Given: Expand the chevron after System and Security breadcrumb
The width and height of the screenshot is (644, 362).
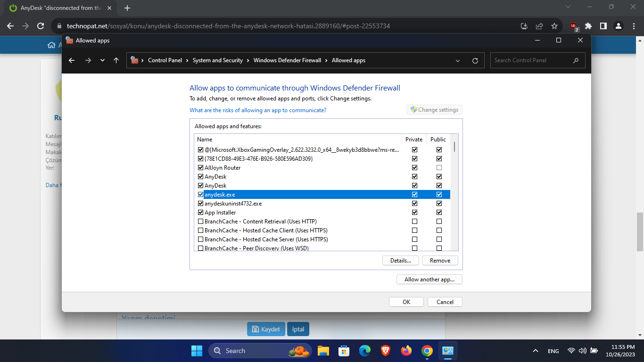Looking at the screenshot, I should point(248,60).
